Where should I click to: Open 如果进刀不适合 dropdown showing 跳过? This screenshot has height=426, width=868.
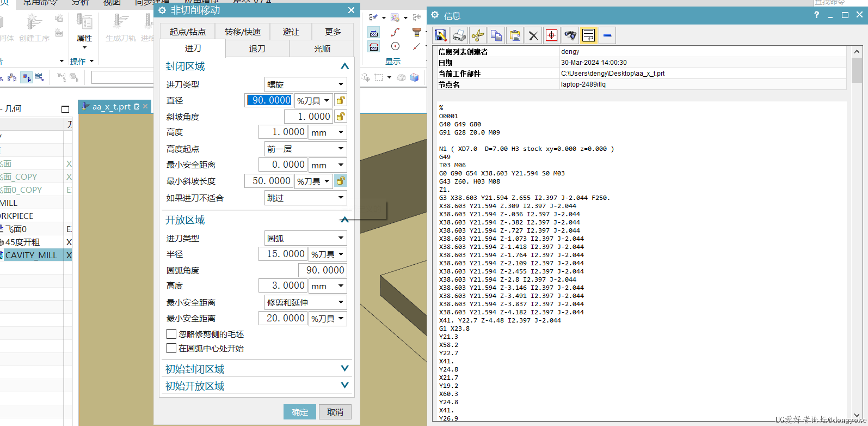point(306,198)
